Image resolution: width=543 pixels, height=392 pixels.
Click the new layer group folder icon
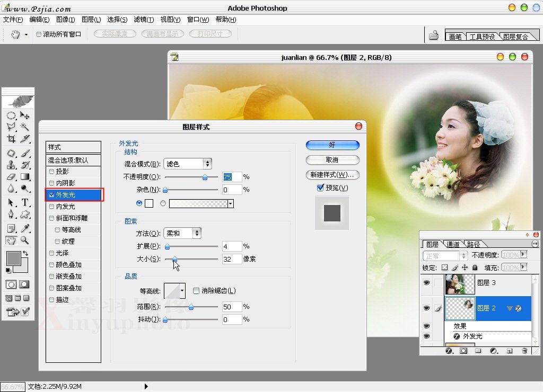478,351
